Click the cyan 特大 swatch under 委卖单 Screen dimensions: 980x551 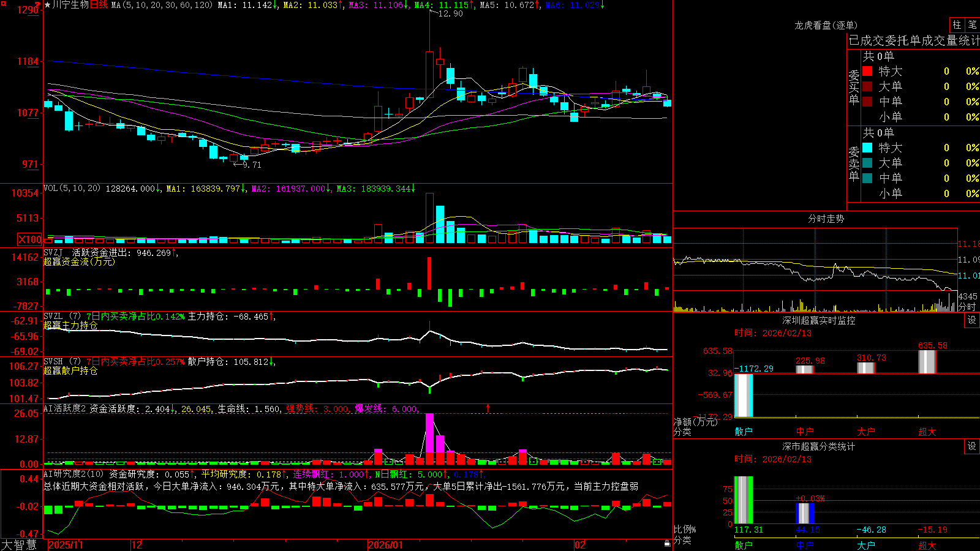[x=867, y=148]
